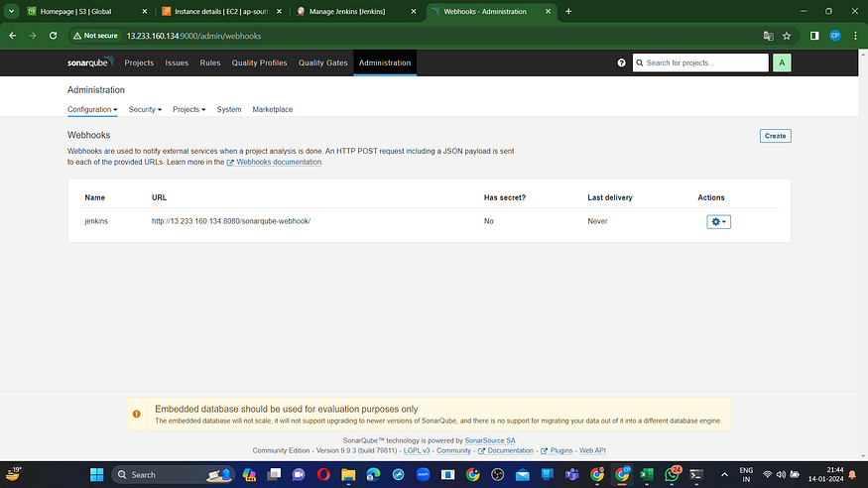Open the Chrome profile avatar
The width and height of the screenshot is (868, 488).
pos(835,36)
